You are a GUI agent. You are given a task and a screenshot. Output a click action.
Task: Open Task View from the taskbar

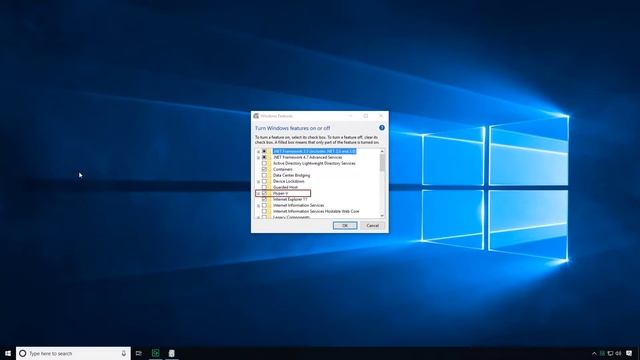pos(139,353)
